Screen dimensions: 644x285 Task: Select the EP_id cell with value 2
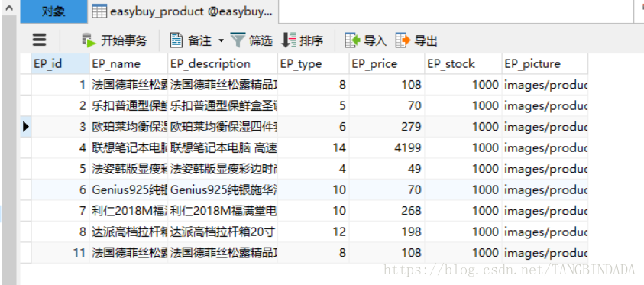click(x=60, y=105)
